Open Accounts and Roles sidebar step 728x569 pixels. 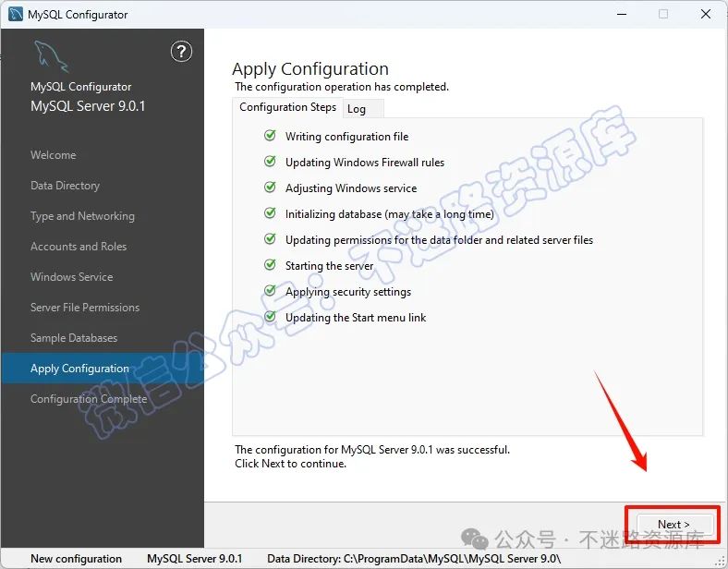79,247
